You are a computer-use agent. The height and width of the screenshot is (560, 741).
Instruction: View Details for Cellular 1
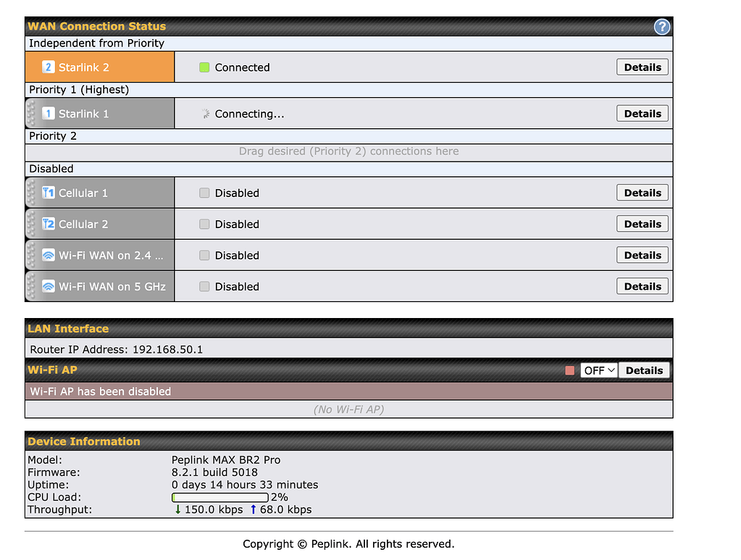click(642, 193)
